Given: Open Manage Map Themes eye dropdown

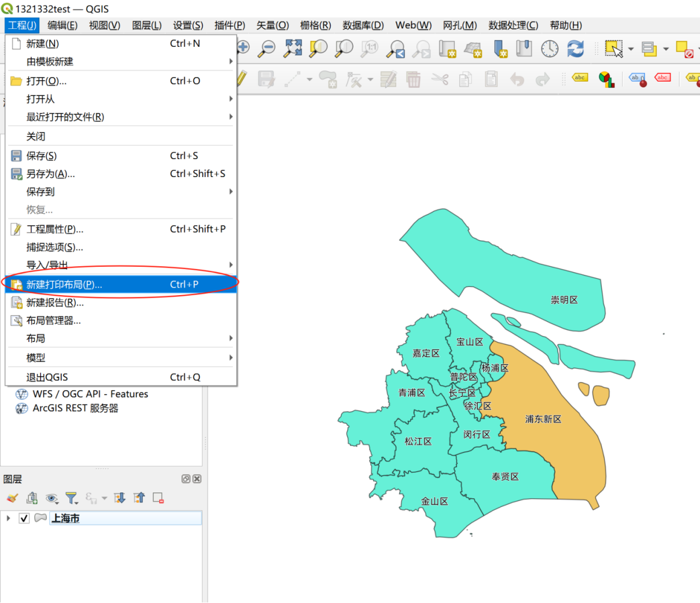Looking at the screenshot, I should point(52,498).
